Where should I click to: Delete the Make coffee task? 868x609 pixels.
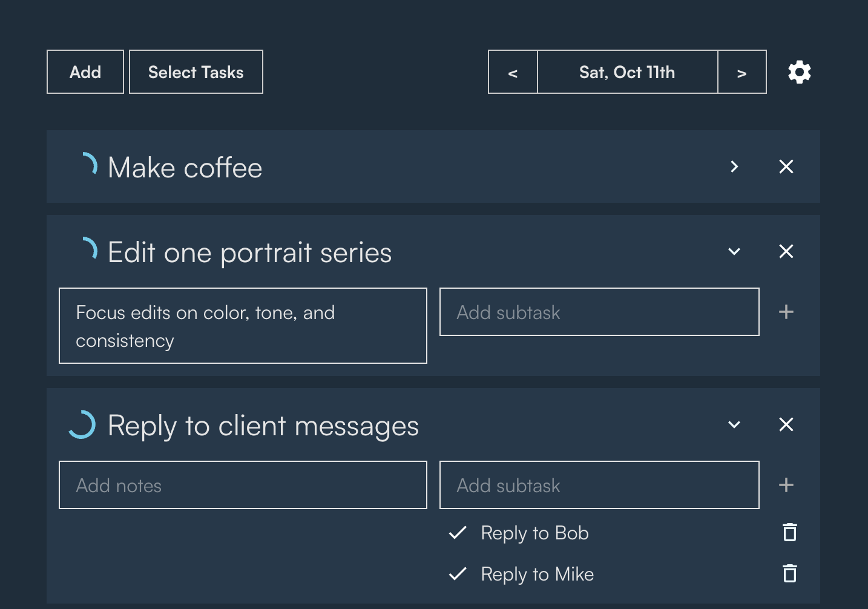tap(786, 166)
